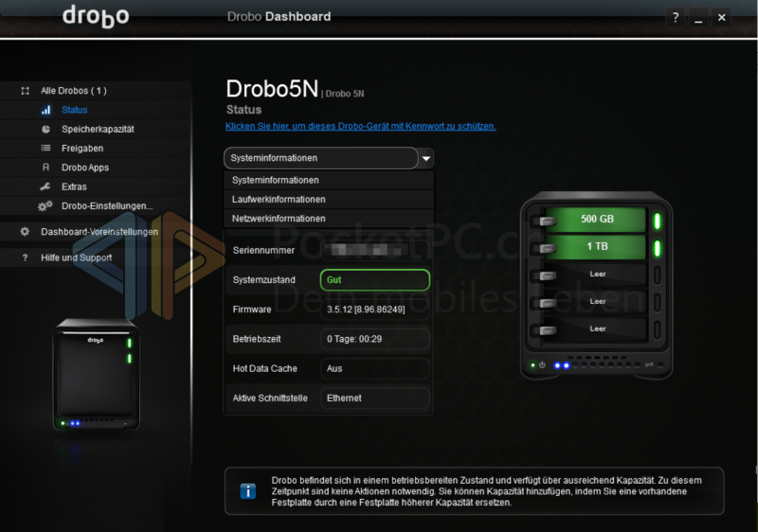Viewport: 758px width, 532px height.
Task: Click the blue capacity lights on Drobo front
Action: (562, 365)
